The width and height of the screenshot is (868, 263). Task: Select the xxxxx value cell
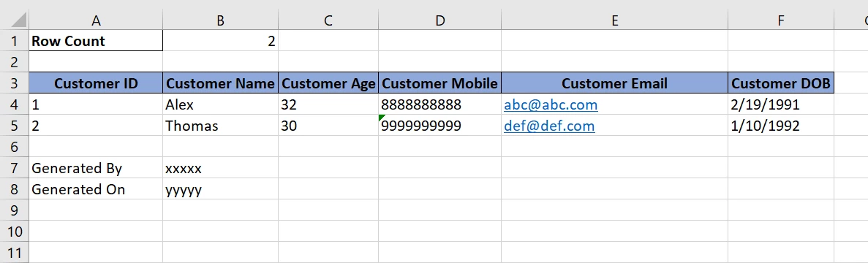point(220,167)
